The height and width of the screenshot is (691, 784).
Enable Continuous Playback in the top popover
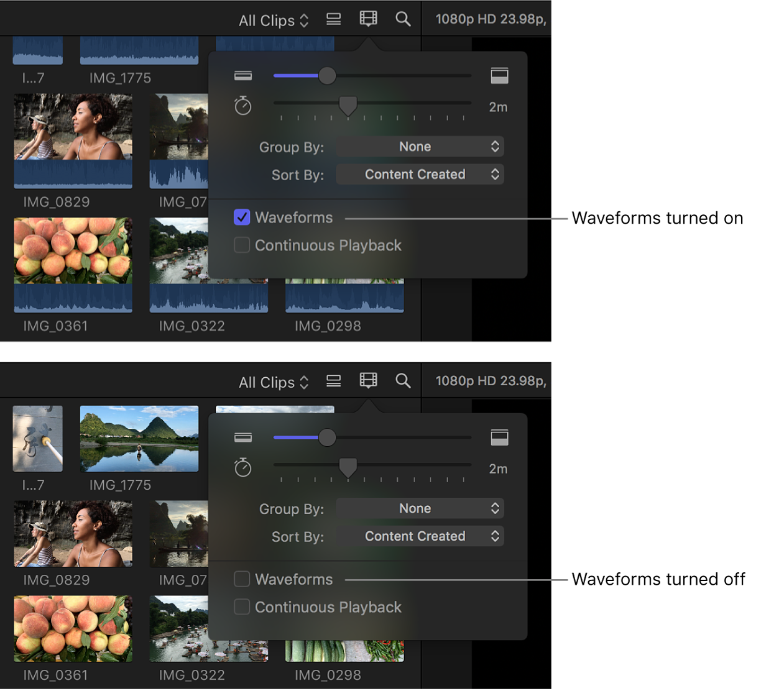[242, 245]
